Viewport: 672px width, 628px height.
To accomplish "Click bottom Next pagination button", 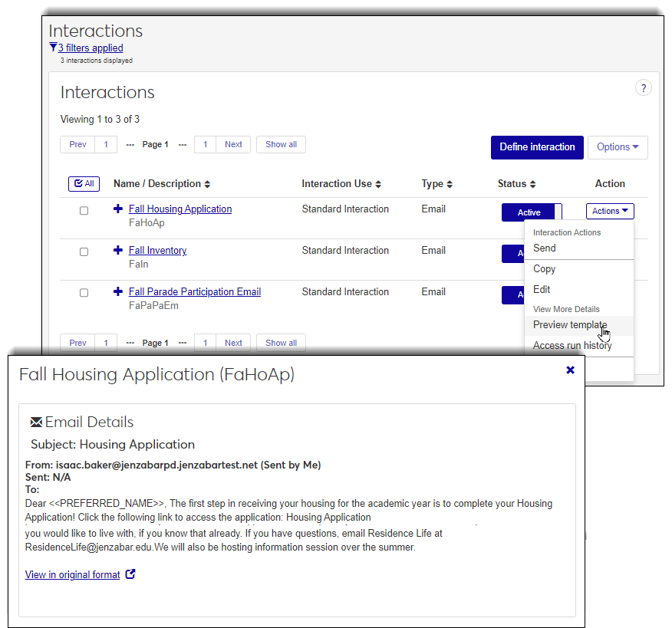I will [x=233, y=343].
